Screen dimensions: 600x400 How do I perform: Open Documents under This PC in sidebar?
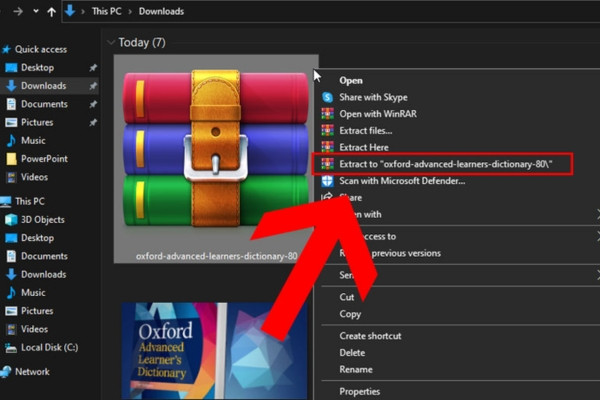pyautogui.click(x=44, y=256)
